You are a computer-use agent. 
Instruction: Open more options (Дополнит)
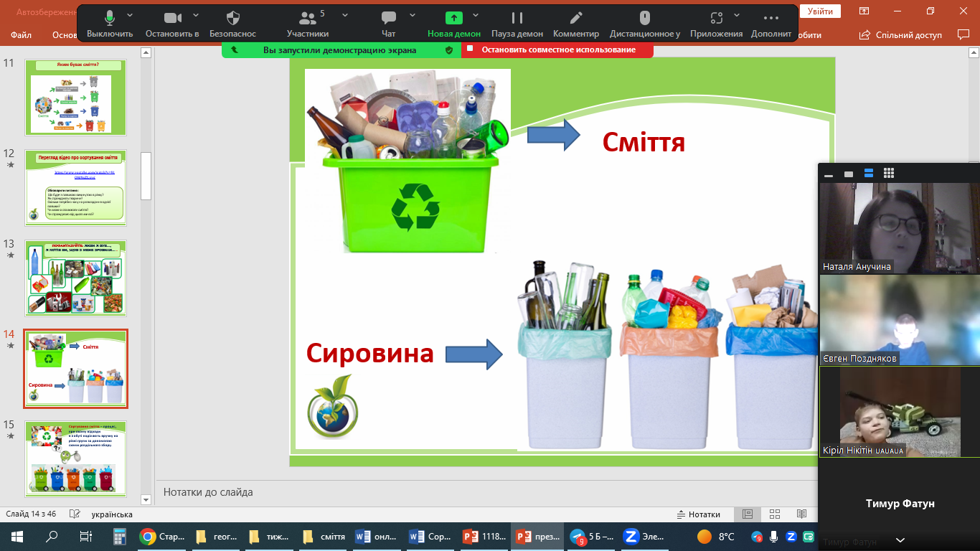(x=771, y=24)
